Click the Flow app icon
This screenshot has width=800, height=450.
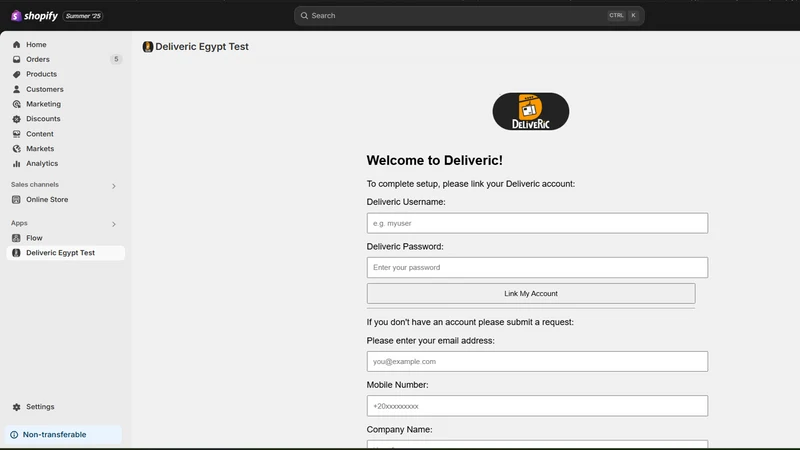[16, 238]
